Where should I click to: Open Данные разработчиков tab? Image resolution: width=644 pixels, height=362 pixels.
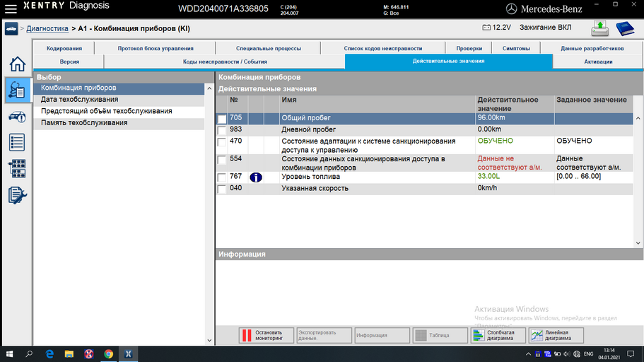tap(592, 48)
